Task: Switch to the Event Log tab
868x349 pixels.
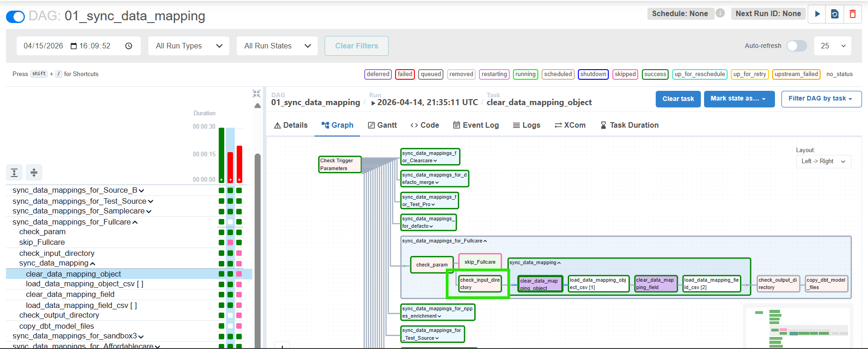Action: [476, 125]
